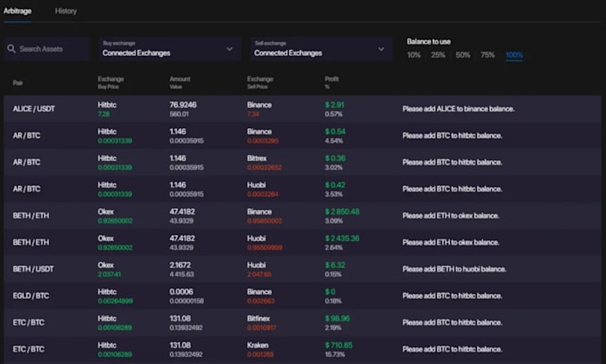
Task: Click the magnifying glass search icon
Action: tap(12, 49)
